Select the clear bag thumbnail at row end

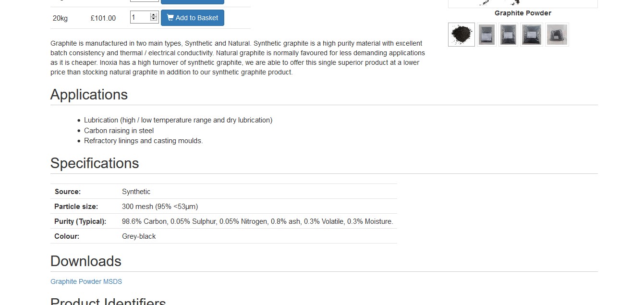[557, 35]
